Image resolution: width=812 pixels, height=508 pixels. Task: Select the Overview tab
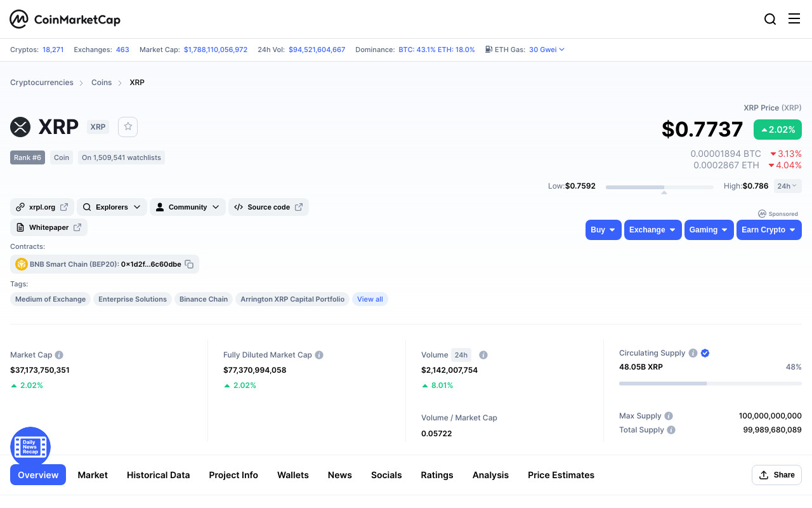[38, 475]
